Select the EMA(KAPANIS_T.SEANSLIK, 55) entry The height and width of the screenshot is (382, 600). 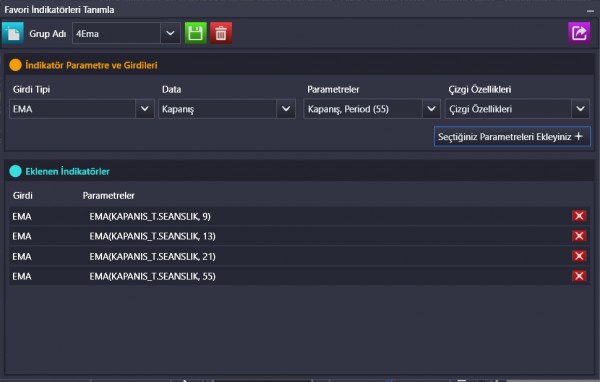coord(152,276)
